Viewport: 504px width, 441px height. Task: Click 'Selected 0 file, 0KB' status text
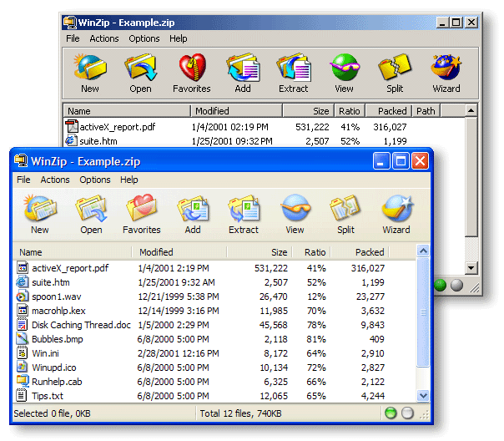tap(52, 413)
